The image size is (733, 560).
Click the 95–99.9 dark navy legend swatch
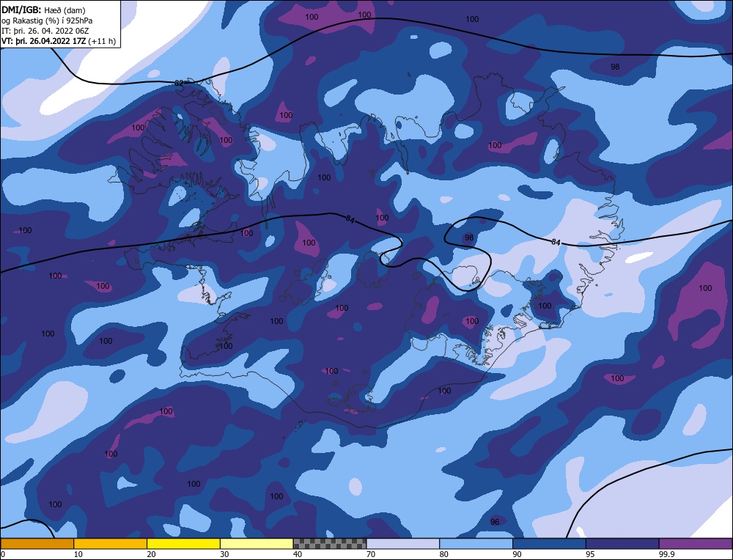pos(622,543)
